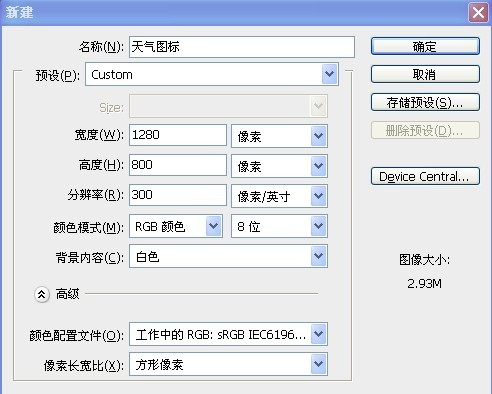492x394 pixels.
Task: Click the 分辨率 input field showing 300
Action: (x=178, y=195)
